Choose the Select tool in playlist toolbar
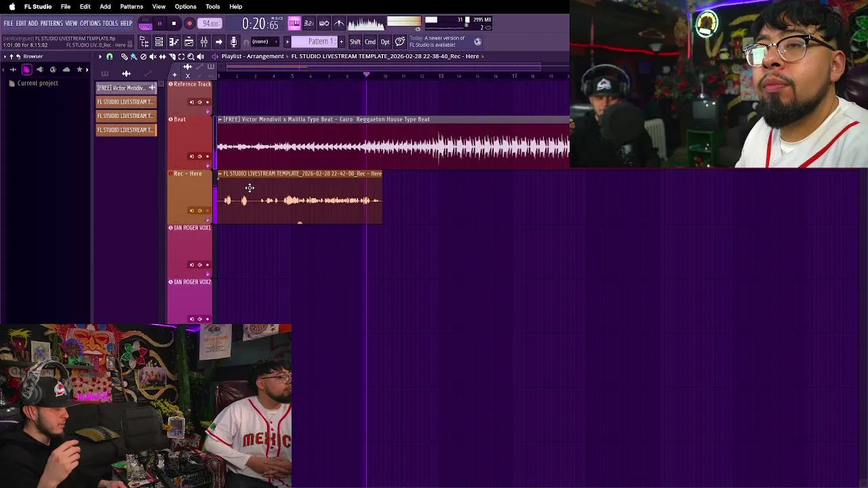The image size is (868, 488). coord(181,56)
